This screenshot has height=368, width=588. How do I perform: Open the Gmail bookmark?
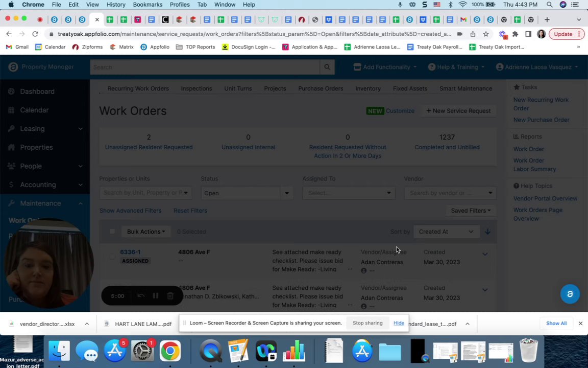(17, 47)
